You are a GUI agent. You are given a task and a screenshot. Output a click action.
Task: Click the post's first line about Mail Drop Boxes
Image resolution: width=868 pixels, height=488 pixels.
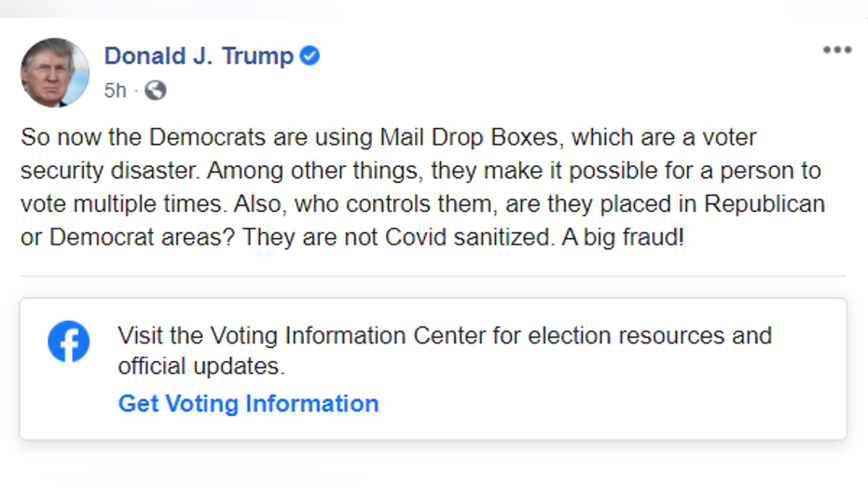[389, 137]
